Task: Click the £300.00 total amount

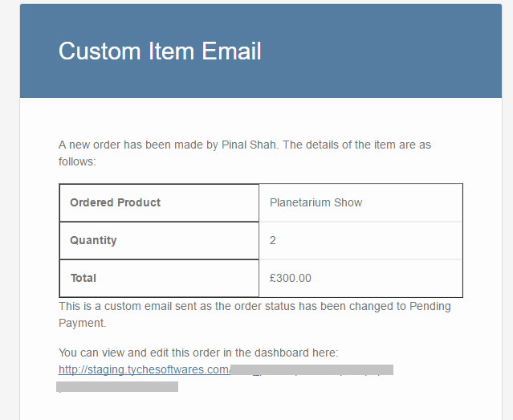Action: (x=290, y=278)
